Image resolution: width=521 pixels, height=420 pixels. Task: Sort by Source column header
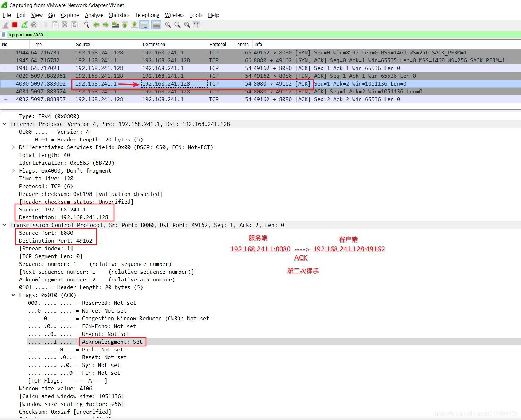108,45
